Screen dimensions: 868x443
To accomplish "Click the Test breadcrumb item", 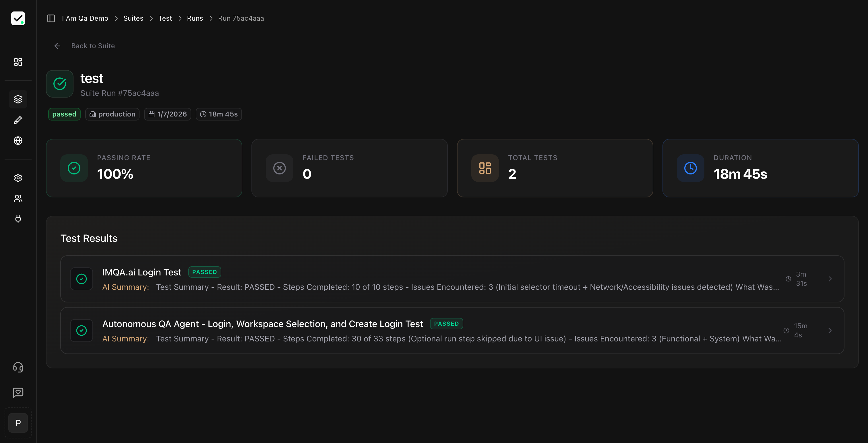I will click(165, 18).
